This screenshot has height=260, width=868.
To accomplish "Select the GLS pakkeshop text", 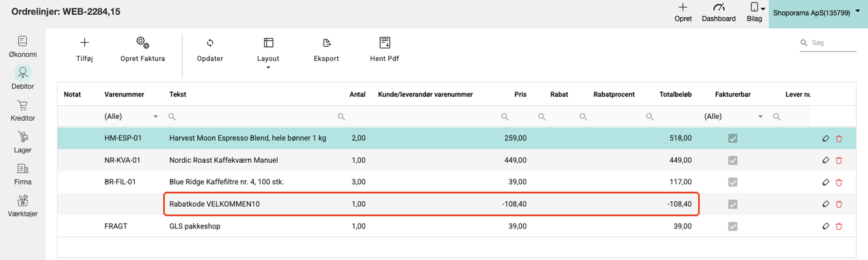I will coord(195,227).
